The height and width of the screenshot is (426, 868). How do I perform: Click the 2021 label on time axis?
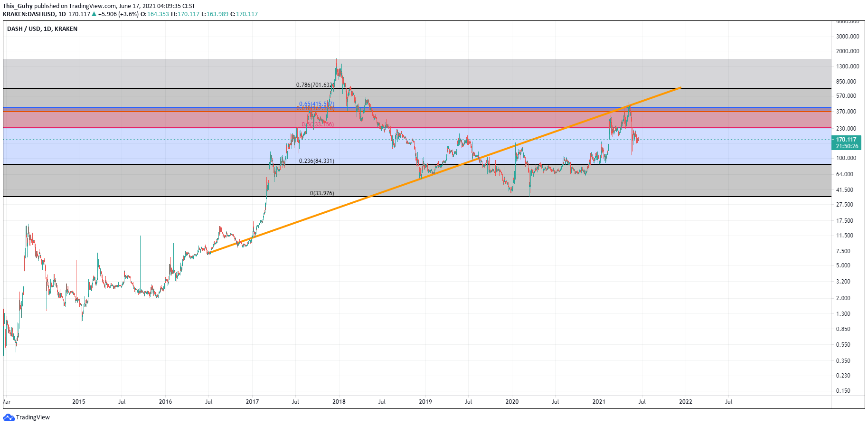tap(599, 402)
